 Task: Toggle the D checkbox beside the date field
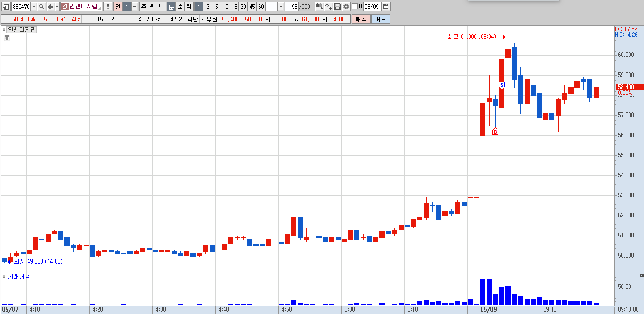355,7
